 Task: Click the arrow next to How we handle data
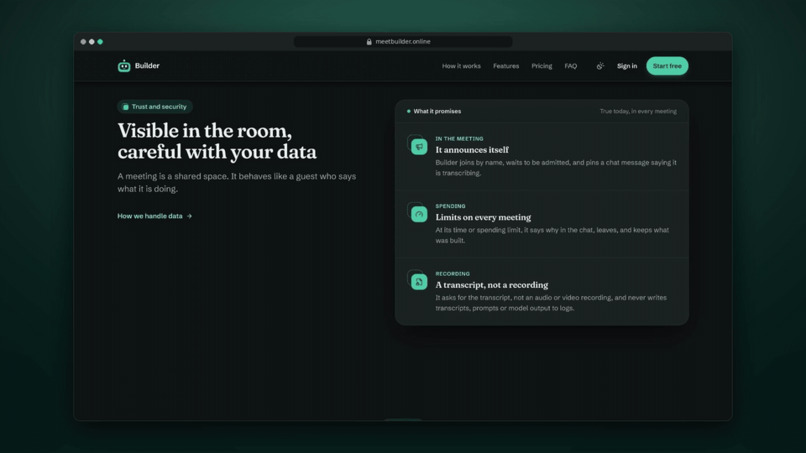(190, 216)
